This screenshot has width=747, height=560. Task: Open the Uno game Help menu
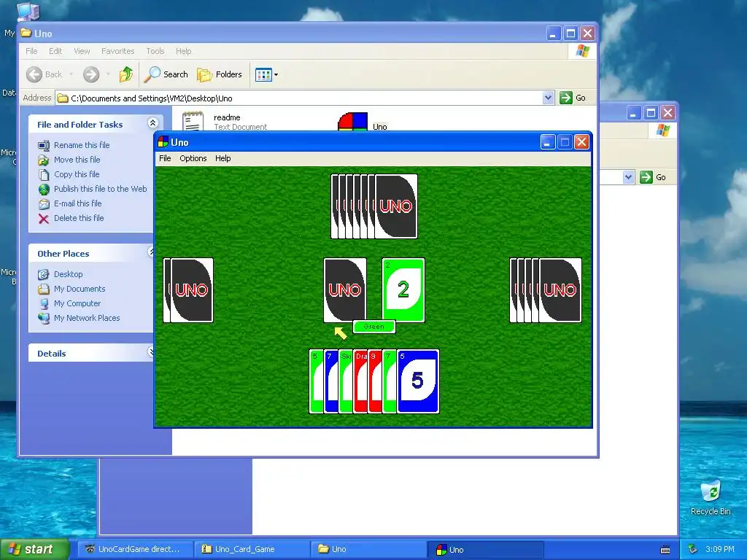point(222,158)
